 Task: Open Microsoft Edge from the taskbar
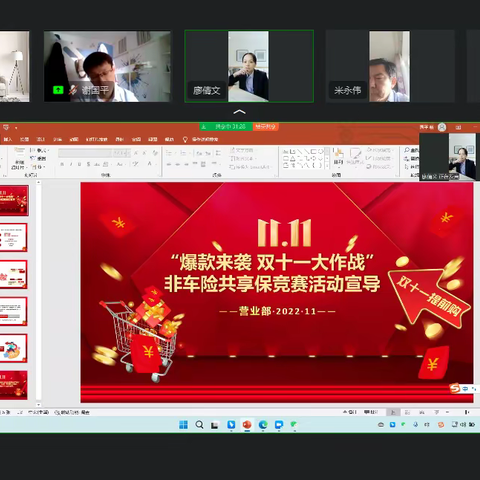(263, 425)
